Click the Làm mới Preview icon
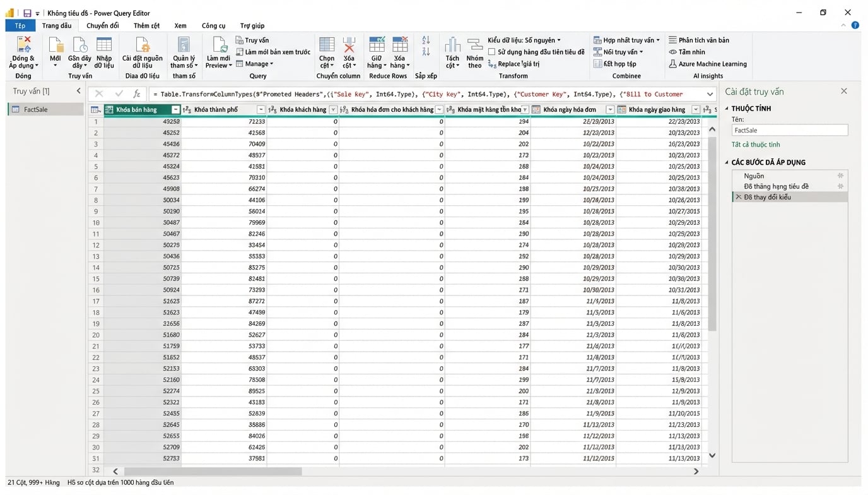868x495 pixels. tap(219, 45)
